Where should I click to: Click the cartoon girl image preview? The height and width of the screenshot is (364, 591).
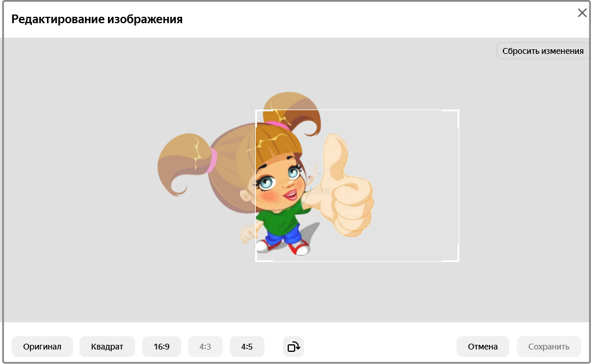click(x=266, y=174)
